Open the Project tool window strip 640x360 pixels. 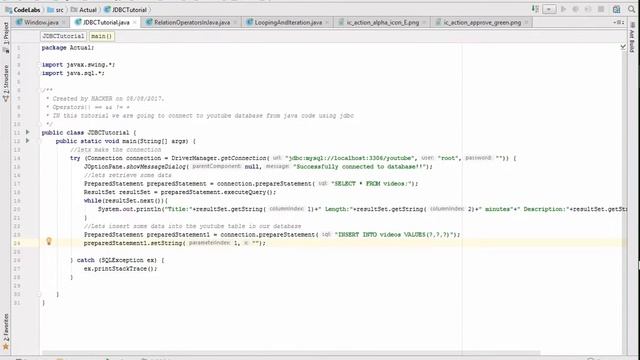[x=6, y=37]
